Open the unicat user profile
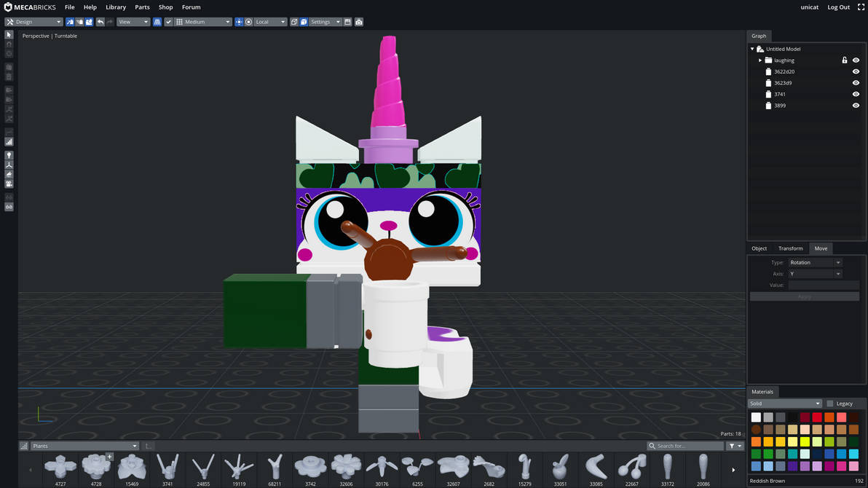The image size is (868, 488). click(809, 7)
